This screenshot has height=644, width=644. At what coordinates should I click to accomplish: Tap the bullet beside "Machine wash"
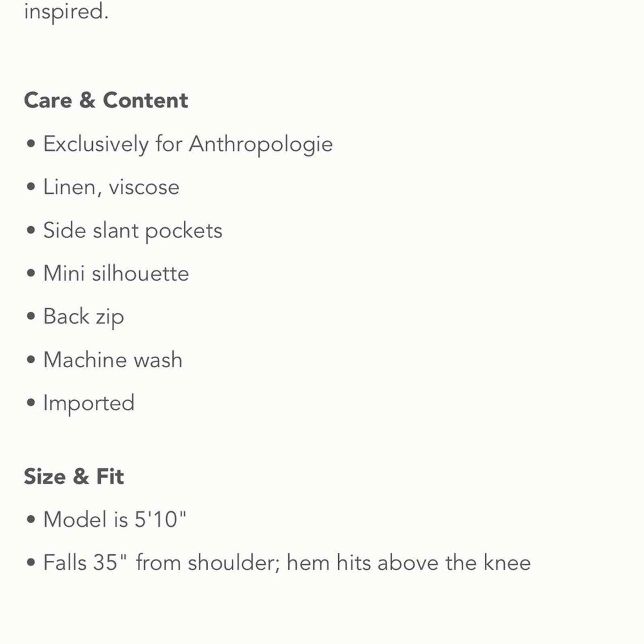(31, 360)
